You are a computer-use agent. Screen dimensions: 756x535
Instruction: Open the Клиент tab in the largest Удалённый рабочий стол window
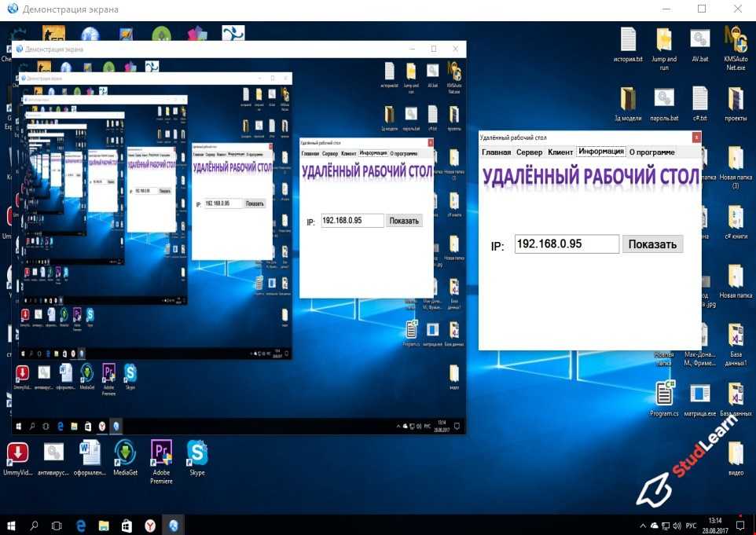coord(560,152)
